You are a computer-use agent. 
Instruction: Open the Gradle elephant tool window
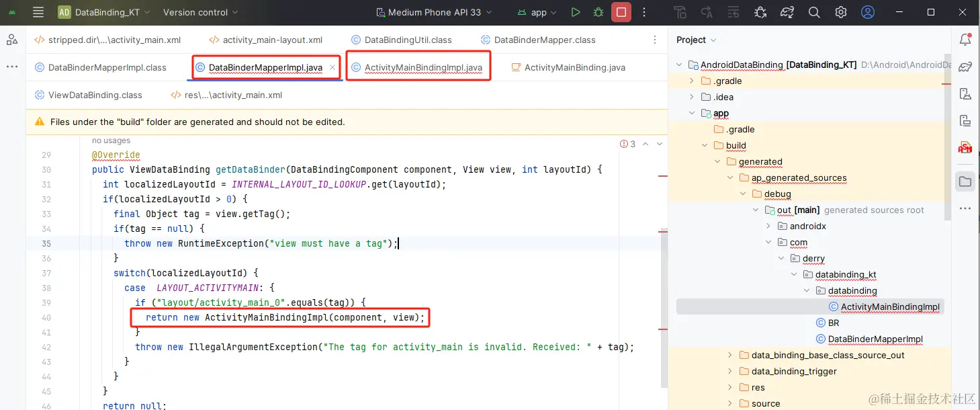point(965,67)
